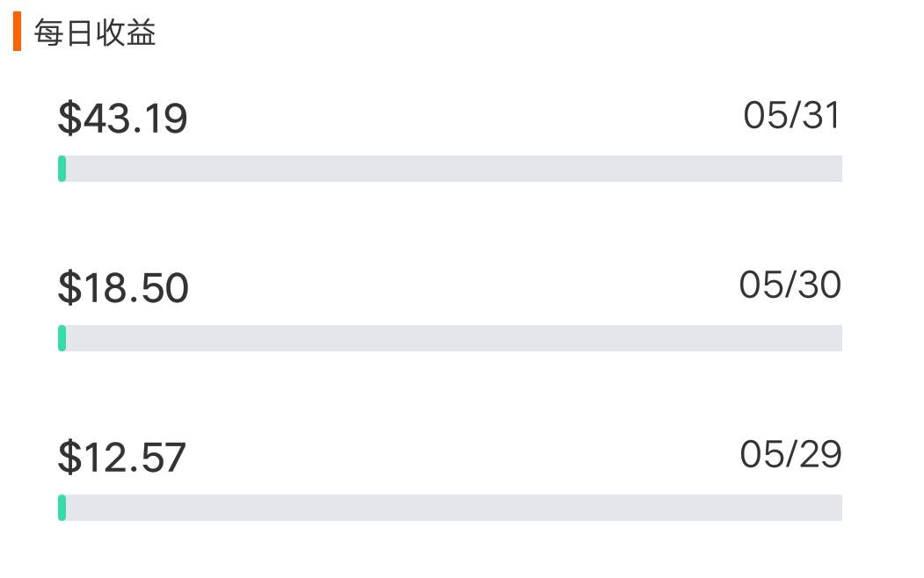Click the green fill on 05/30 bar
Screen dimensions: 924x578
pyautogui.click(x=62, y=338)
